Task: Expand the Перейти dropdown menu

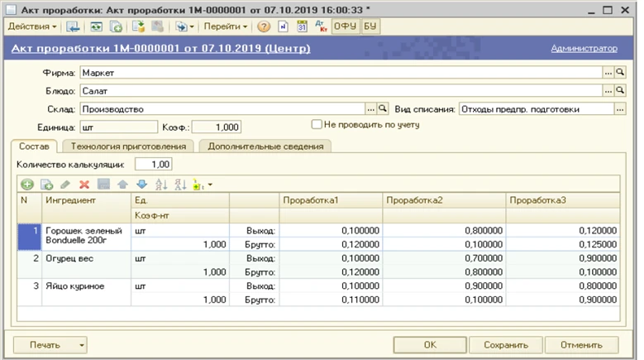Action: (x=226, y=26)
